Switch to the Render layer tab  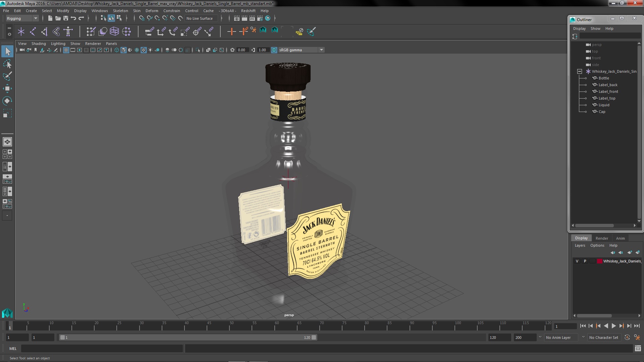click(602, 238)
